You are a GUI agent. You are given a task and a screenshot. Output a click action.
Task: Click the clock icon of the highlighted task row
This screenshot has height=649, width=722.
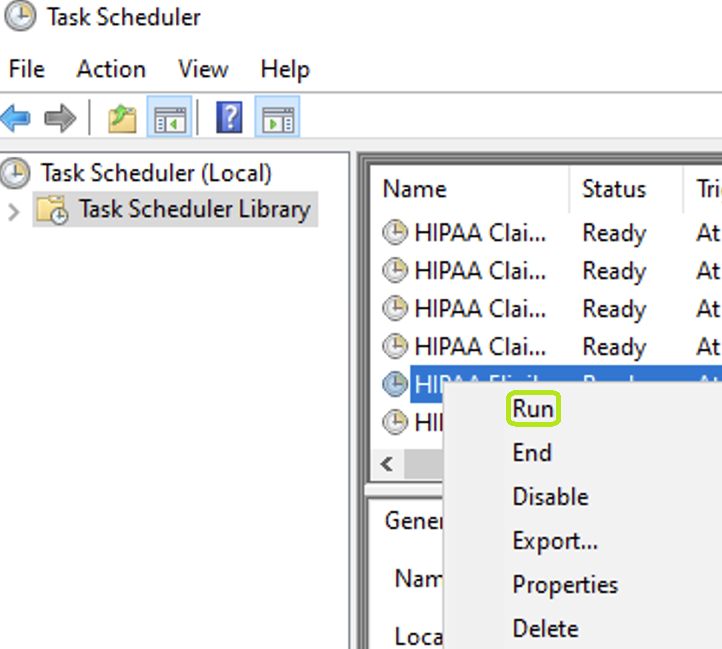pos(395,383)
